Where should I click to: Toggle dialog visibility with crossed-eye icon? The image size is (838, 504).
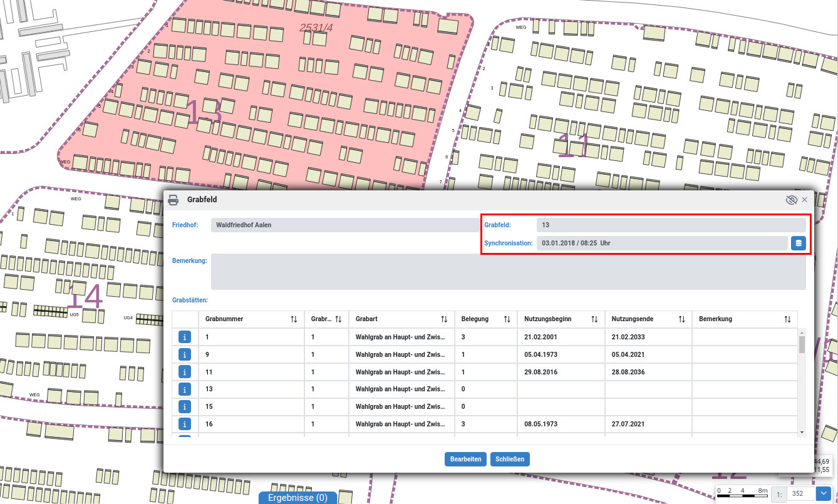click(x=791, y=200)
